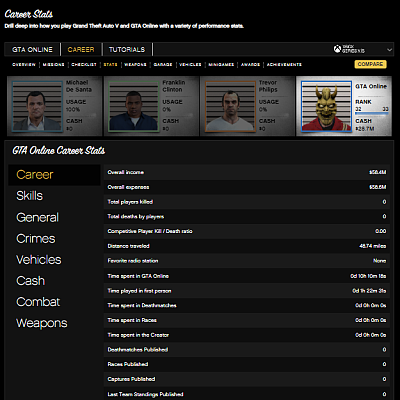The image size is (400, 400).
Task: Select Skills in the stats sidebar
Action: [30, 196]
